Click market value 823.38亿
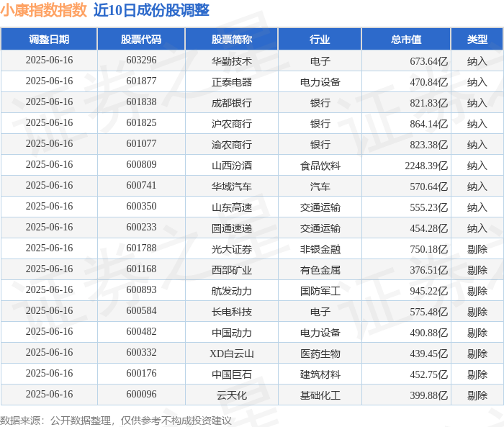504x427 pixels. coord(428,144)
